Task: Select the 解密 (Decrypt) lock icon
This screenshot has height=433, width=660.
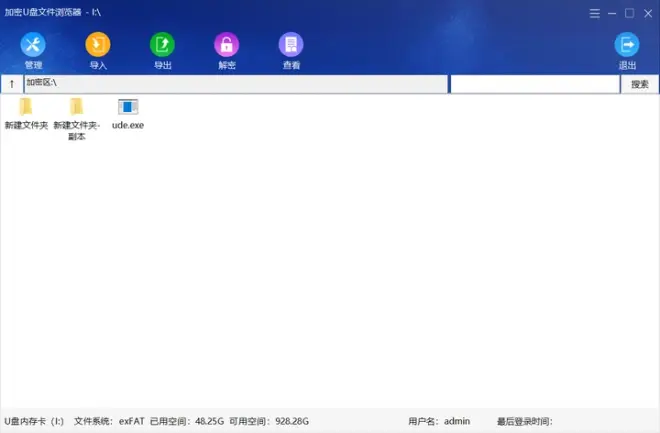Action: (227, 46)
